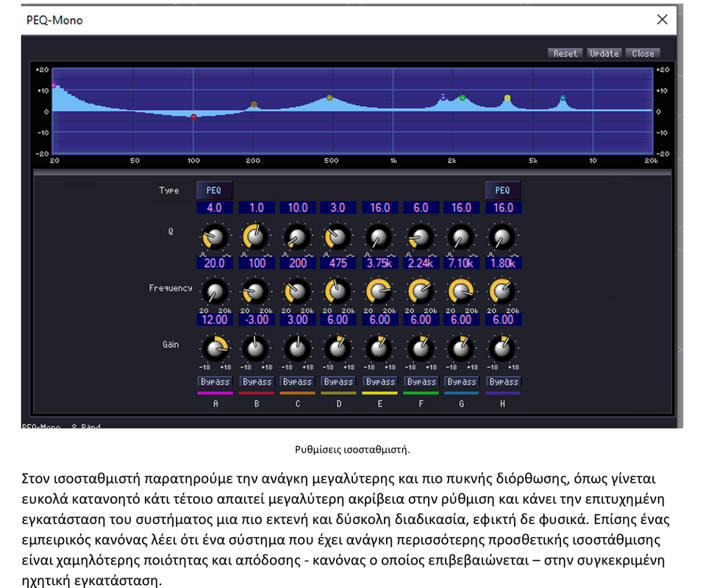Click the Reset button
The width and height of the screenshot is (703, 588).
point(565,53)
